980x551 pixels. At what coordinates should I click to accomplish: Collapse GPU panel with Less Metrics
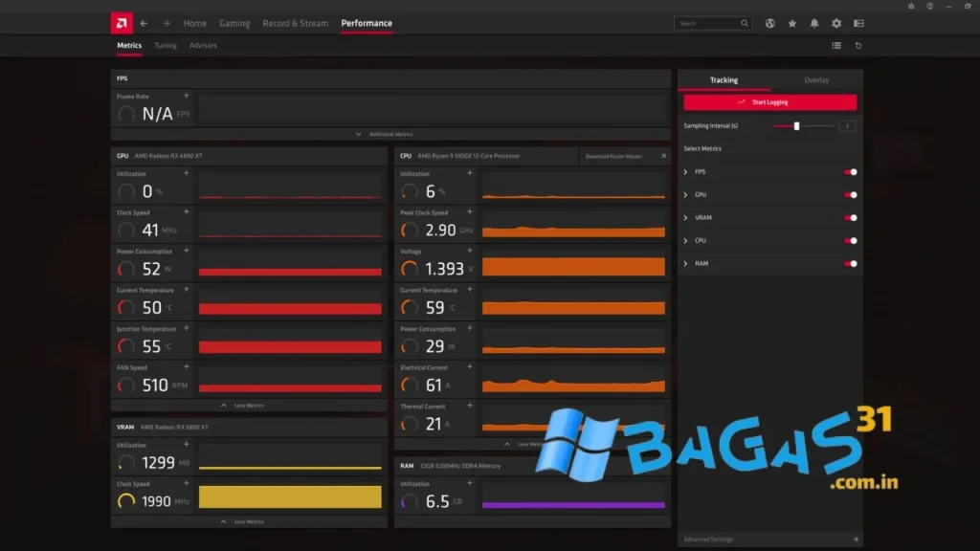click(x=242, y=406)
